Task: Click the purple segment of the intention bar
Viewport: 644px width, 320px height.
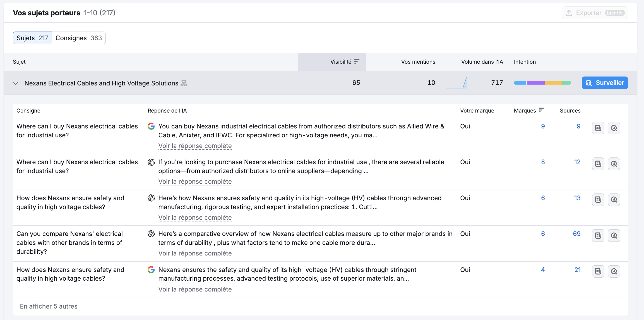Action: [x=535, y=83]
